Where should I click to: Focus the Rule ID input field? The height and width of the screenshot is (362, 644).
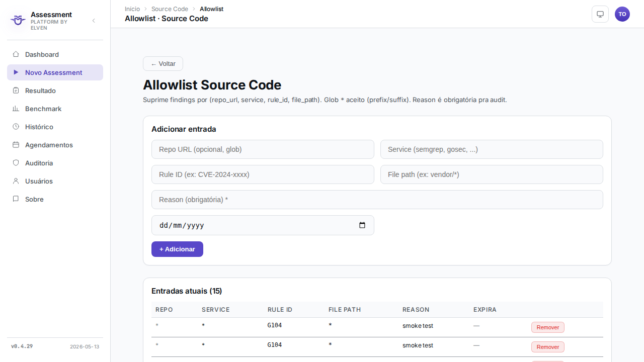263,174
